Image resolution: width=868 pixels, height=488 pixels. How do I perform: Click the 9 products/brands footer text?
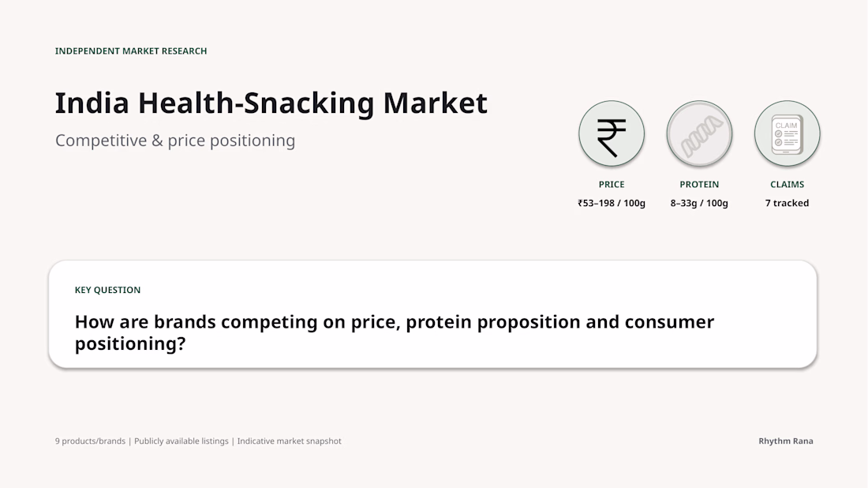click(x=90, y=441)
